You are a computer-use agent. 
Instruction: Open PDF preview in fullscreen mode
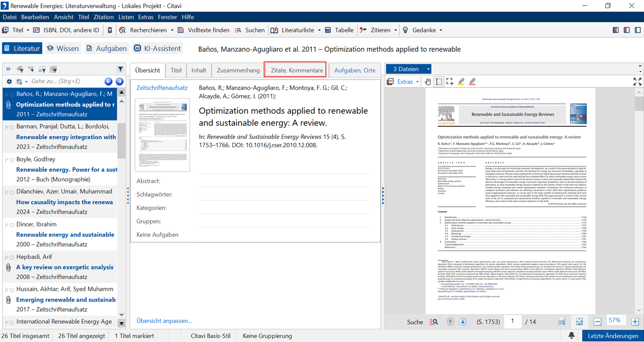click(637, 81)
